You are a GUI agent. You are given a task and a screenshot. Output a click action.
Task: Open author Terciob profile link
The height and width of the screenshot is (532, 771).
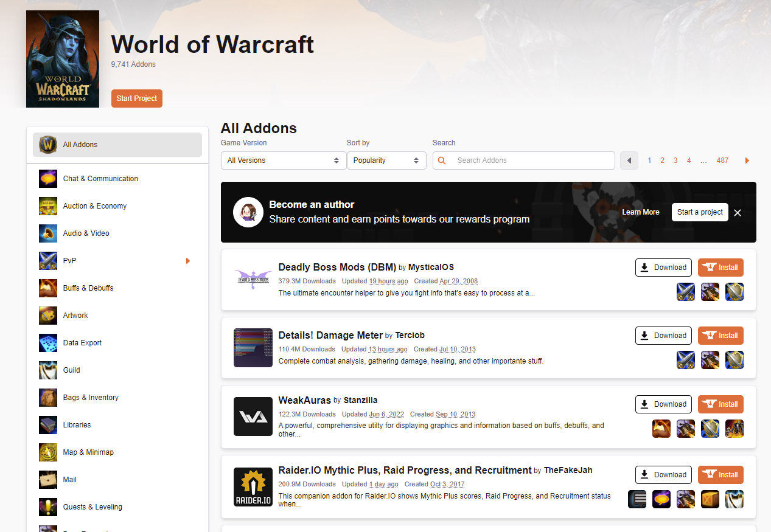coord(410,336)
